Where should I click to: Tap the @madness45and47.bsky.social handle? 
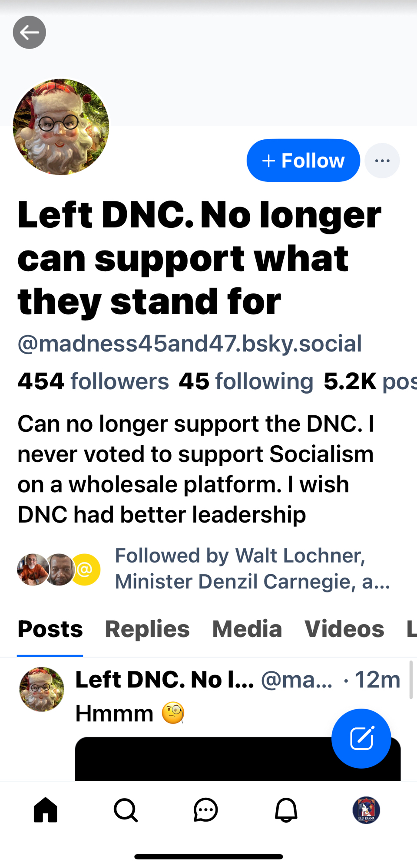tap(189, 344)
